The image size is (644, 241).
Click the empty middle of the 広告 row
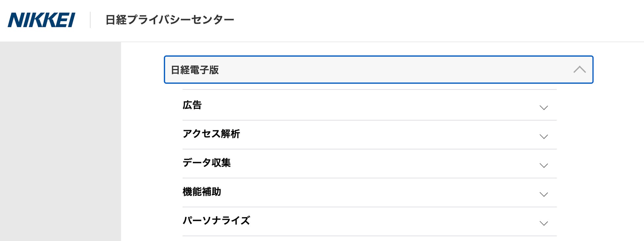tap(363, 105)
